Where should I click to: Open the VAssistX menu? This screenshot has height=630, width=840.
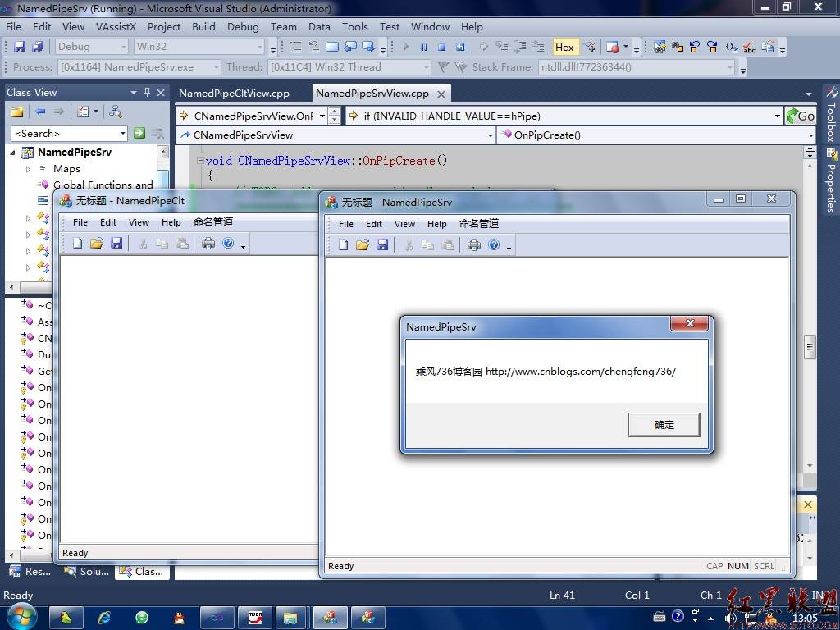click(116, 27)
